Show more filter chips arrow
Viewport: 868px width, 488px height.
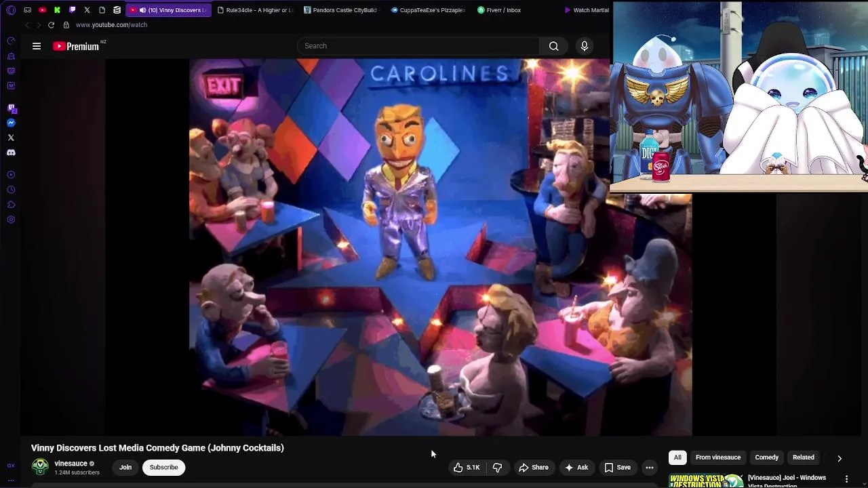point(840,458)
